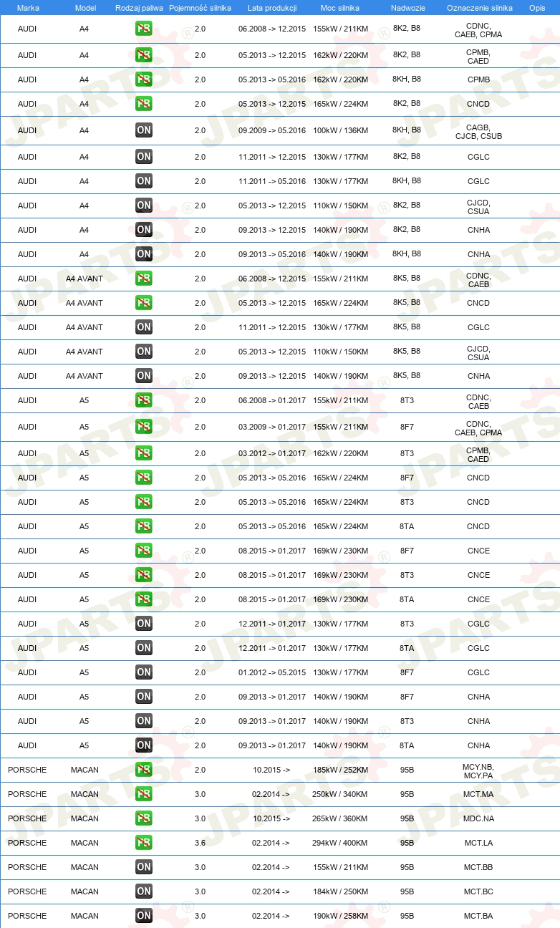Click PB fuel icon for Porsche Macan 3.6
Viewport: 560px width, 928px height.
[144, 843]
